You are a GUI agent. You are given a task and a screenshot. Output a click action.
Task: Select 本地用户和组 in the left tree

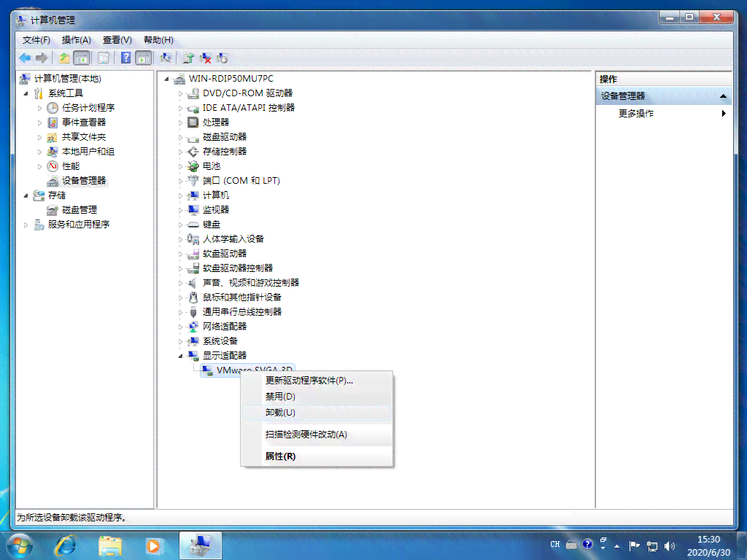[88, 152]
